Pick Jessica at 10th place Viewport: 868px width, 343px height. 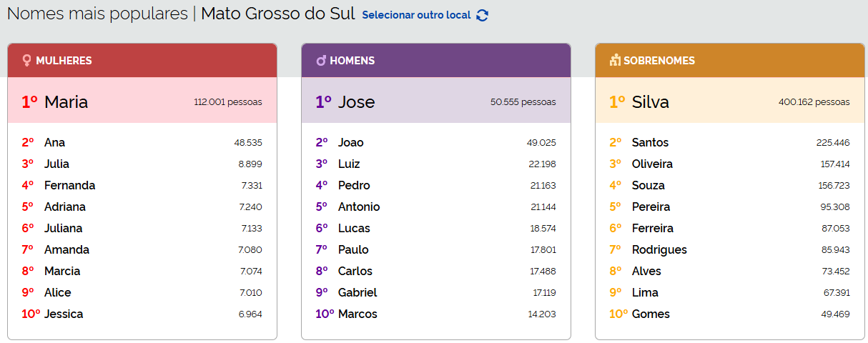pyautogui.click(x=64, y=314)
